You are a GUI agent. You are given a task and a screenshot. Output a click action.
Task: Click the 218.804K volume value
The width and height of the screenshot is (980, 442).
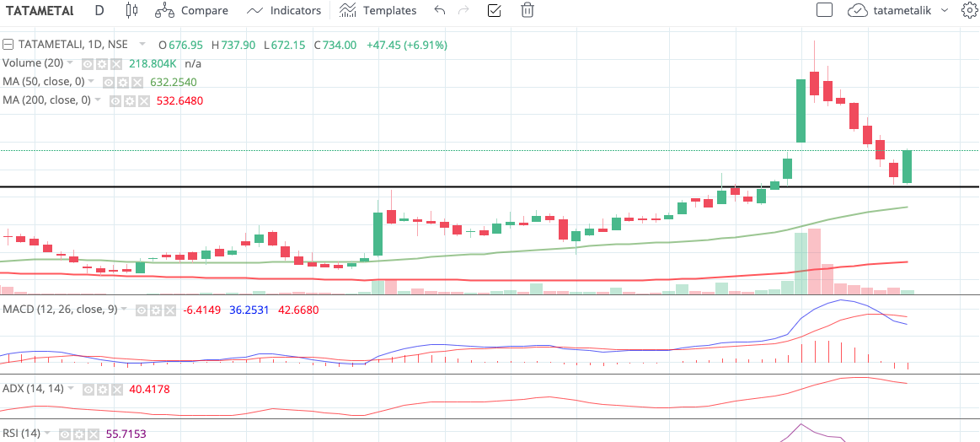[x=153, y=63]
